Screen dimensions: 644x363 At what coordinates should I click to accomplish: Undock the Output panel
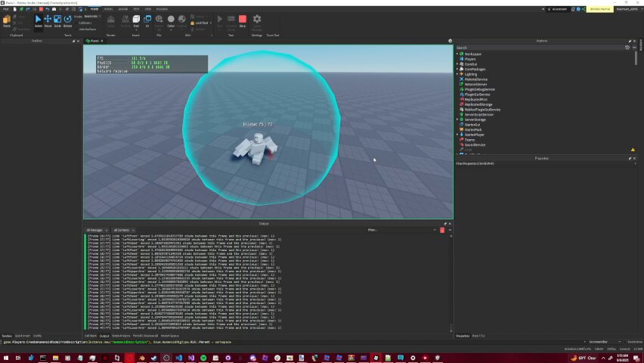click(x=445, y=224)
